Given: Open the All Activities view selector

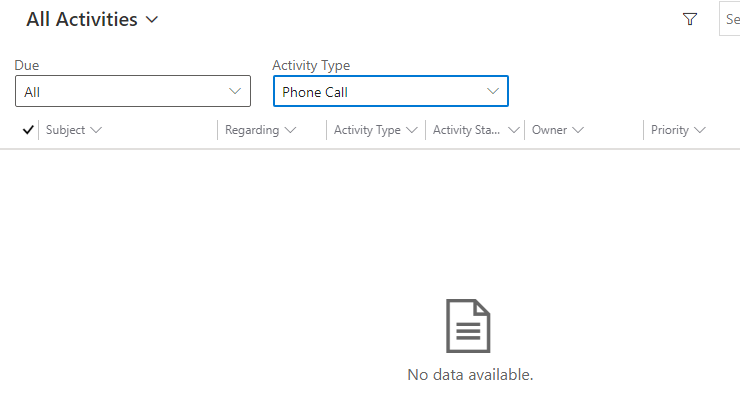Looking at the screenshot, I should 92,20.
